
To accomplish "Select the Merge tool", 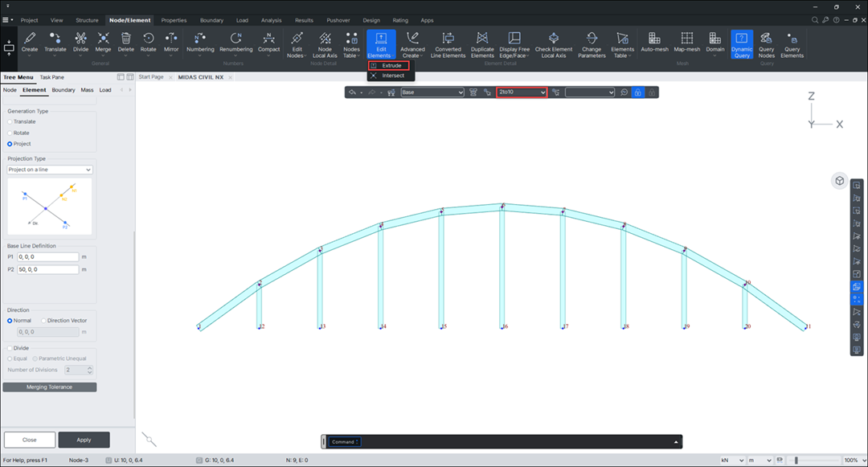I will pyautogui.click(x=103, y=43).
